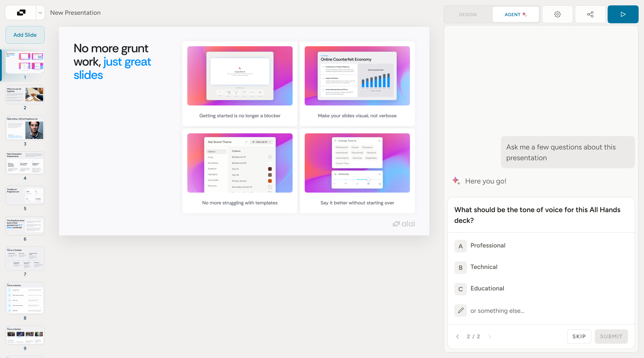Click the pencil icon next to 'or something else...'

click(x=460, y=311)
